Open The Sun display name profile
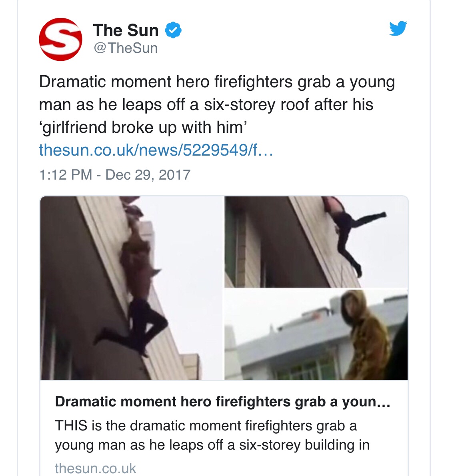Screen dimensions: 450x476 [x=126, y=30]
